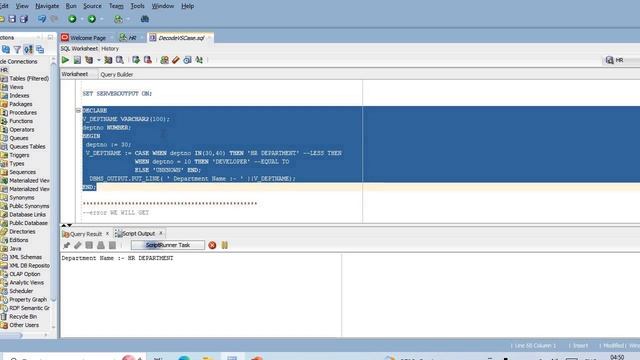The image size is (640, 360).
Task: Collapse the DECLARE code block
Action: [x=78, y=111]
